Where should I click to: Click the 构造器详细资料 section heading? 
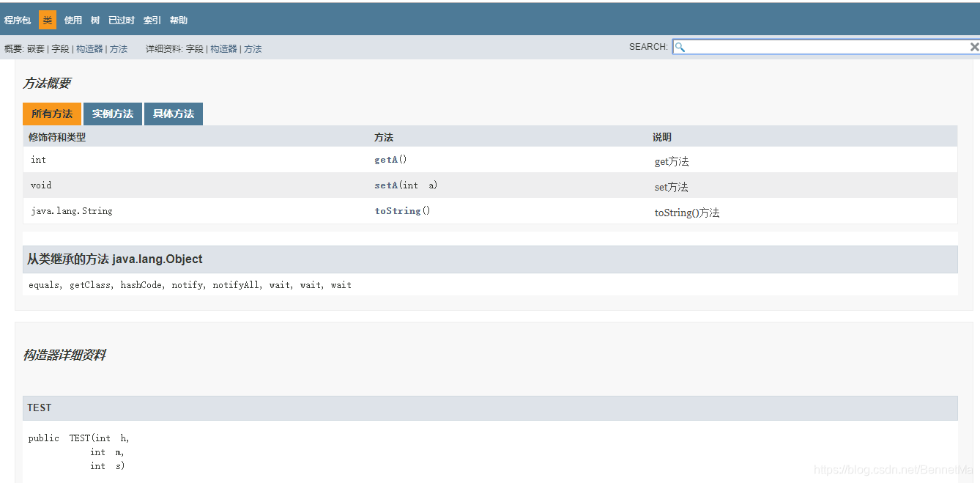[64, 354]
